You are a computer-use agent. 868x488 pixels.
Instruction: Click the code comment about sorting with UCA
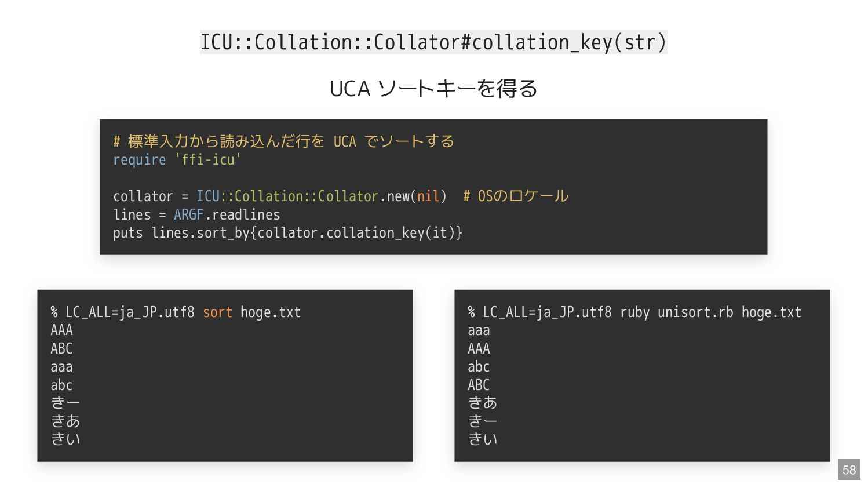point(283,141)
